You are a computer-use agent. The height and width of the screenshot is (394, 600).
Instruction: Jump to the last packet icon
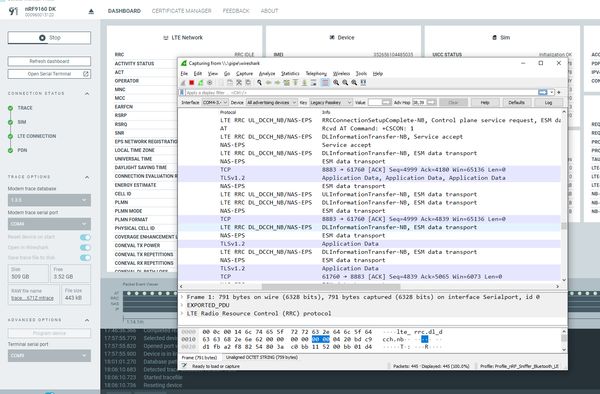click(305, 83)
